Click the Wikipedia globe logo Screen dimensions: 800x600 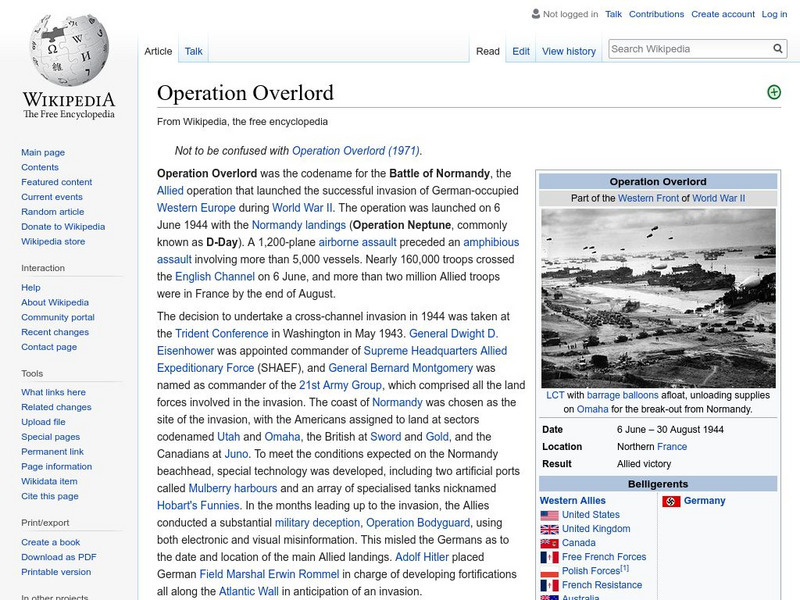[x=68, y=50]
